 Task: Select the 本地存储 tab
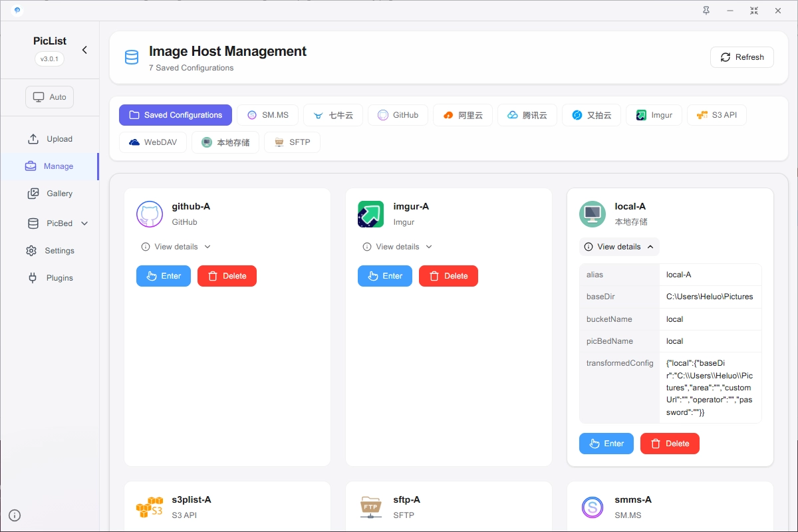click(x=225, y=142)
